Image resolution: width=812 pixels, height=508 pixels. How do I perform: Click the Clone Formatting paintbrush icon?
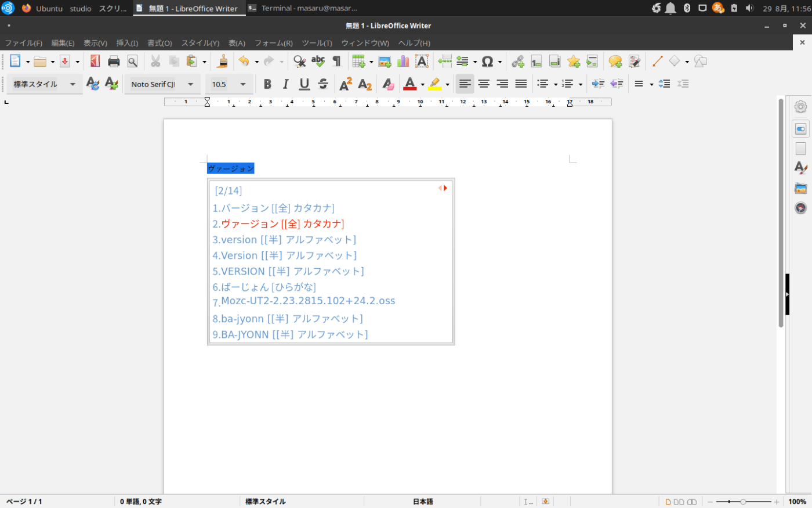click(223, 61)
